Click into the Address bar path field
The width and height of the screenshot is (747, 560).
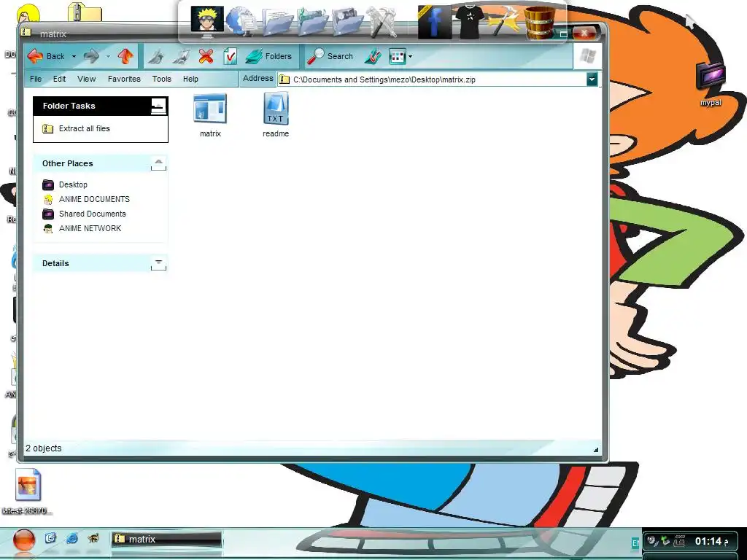432,79
